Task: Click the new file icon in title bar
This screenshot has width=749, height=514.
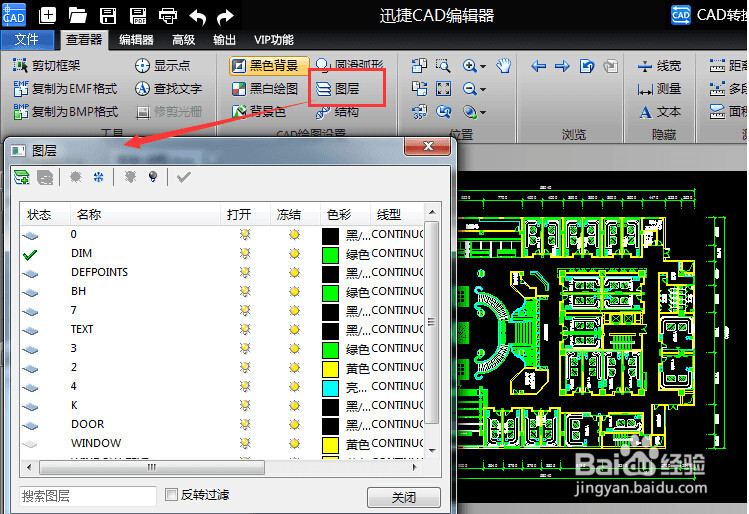Action: pyautogui.click(x=47, y=15)
